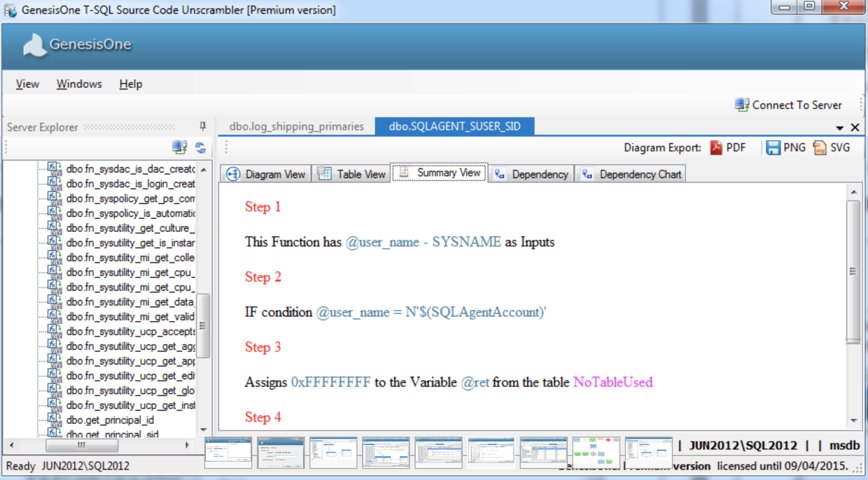868x480 pixels.
Task: Switch to Table View tab
Action: [x=351, y=174]
